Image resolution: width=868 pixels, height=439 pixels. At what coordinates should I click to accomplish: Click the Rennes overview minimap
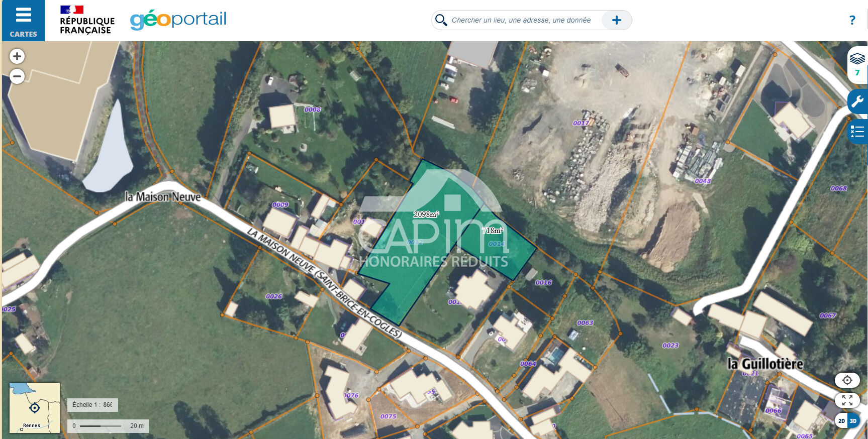tap(35, 407)
